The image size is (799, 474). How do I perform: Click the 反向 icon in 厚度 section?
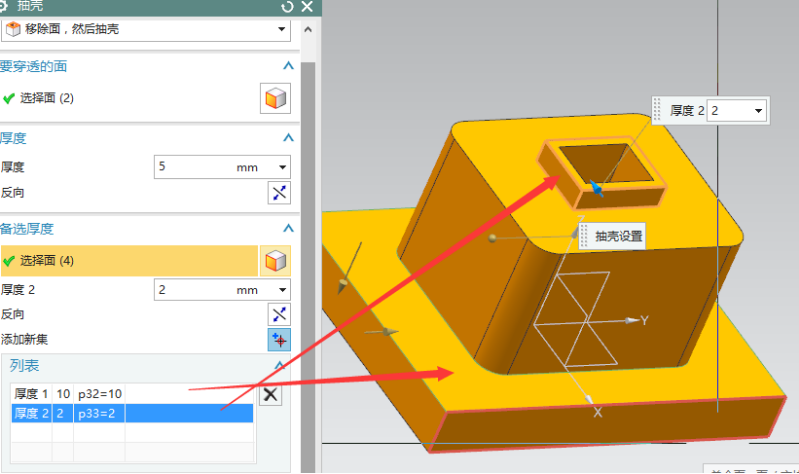(279, 193)
